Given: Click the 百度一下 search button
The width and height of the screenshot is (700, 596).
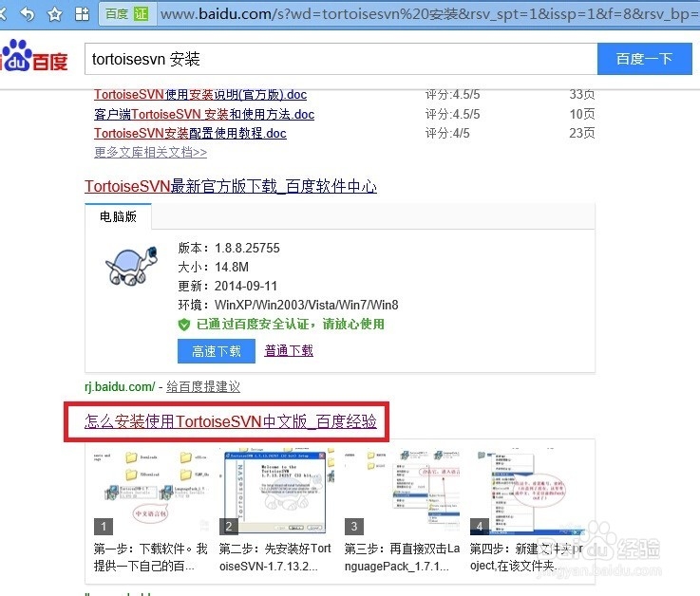Looking at the screenshot, I should tap(645, 59).
